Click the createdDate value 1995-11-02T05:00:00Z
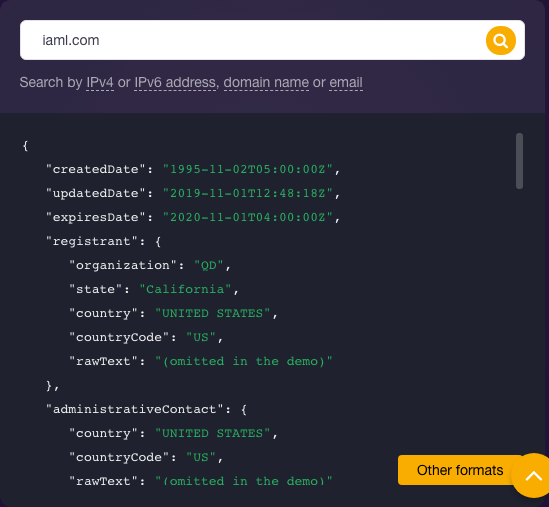The width and height of the screenshot is (549, 507). coord(248,169)
